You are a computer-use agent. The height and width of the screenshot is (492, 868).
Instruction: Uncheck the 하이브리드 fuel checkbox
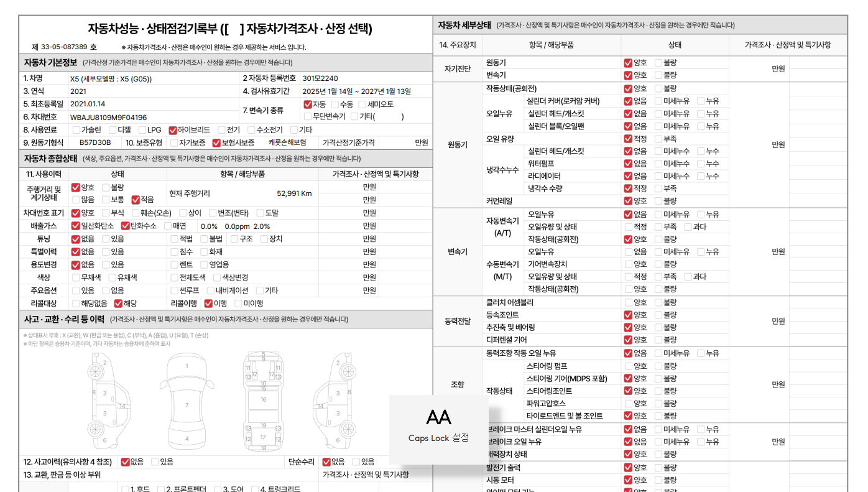point(173,130)
